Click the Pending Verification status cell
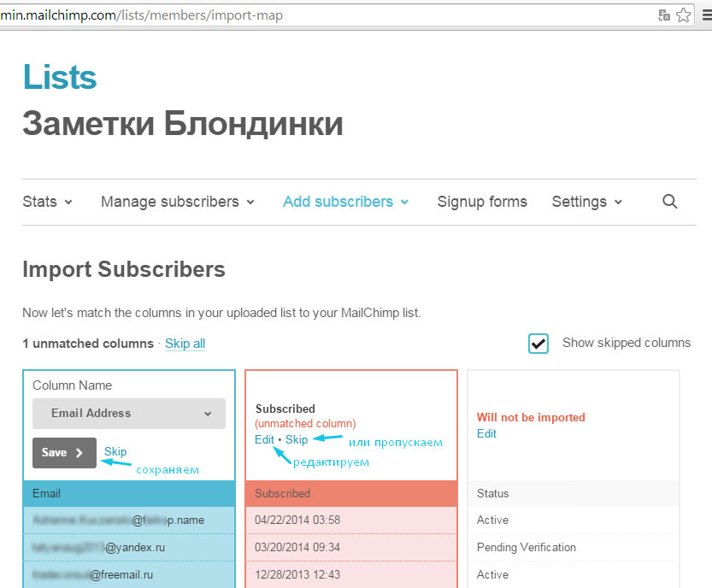 pos(573,547)
